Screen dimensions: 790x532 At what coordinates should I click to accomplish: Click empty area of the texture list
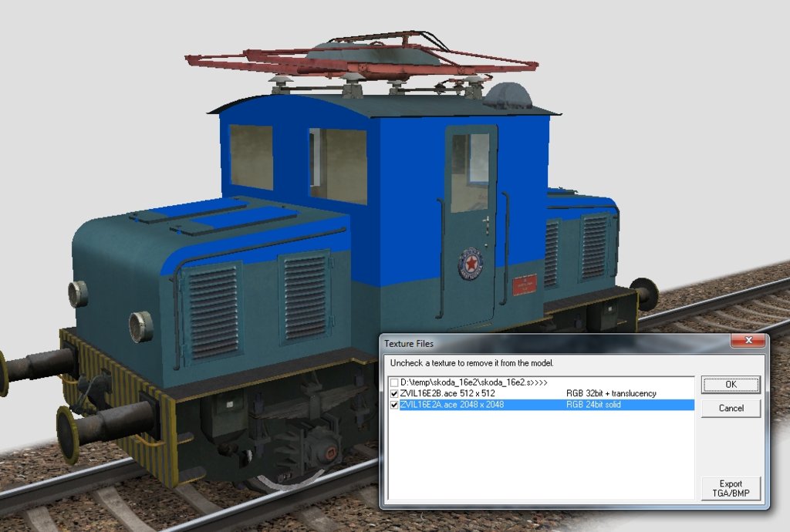(x=540, y=455)
